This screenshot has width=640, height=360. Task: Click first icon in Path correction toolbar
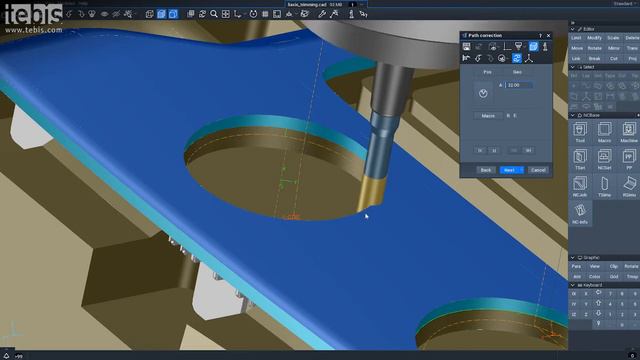tap(467, 47)
